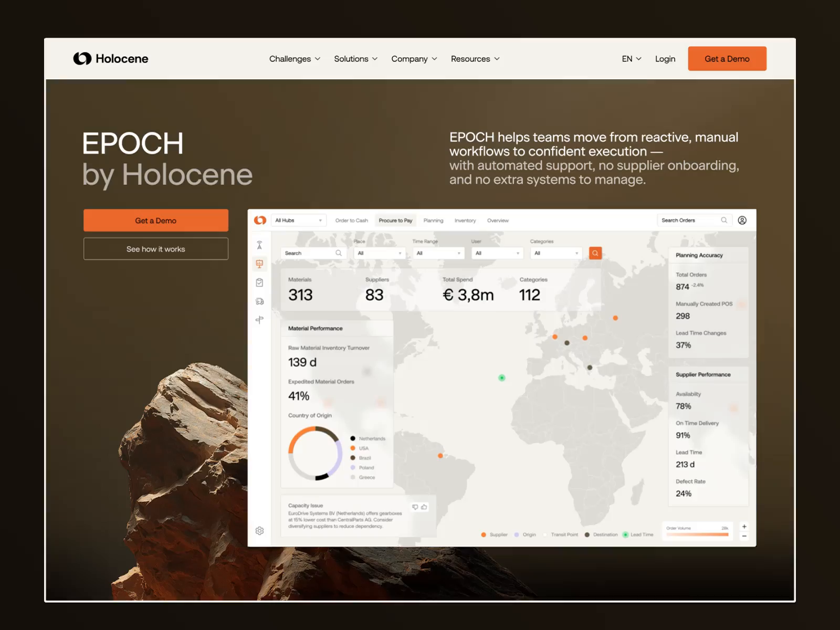Switch to the Overview tab
Image resolution: width=840 pixels, height=630 pixels.
point(498,220)
